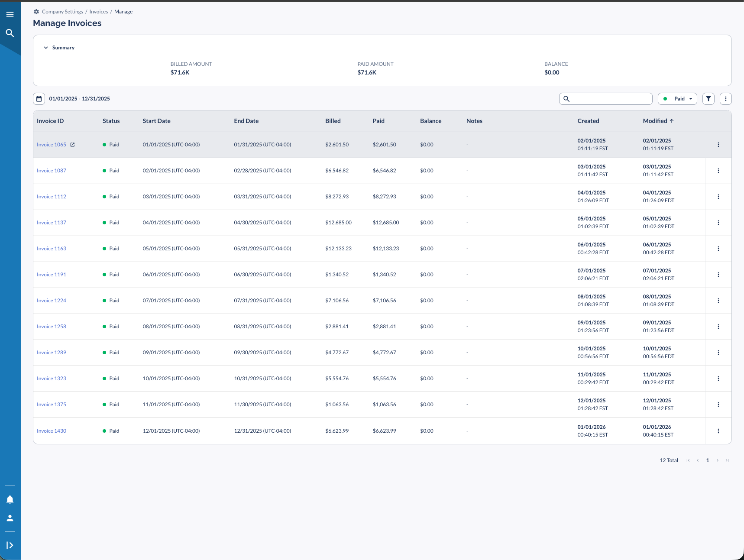Go to Company Settings breadcrumb
744x560 pixels.
62,12
